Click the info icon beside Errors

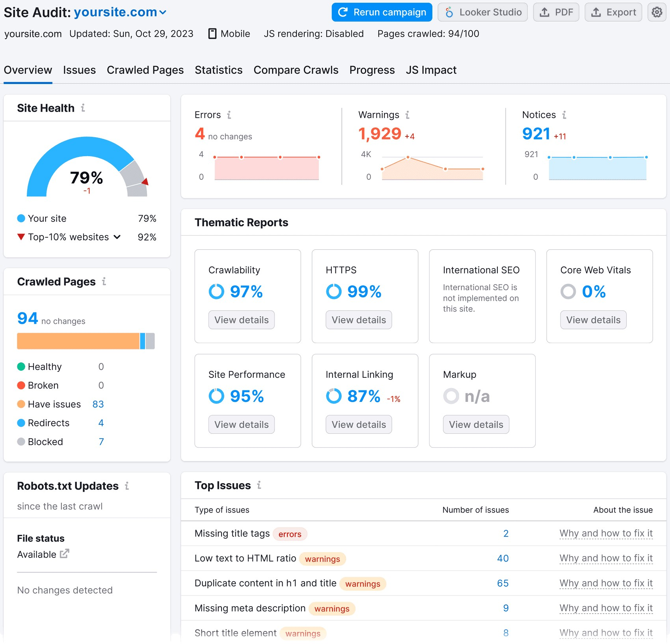point(229,115)
